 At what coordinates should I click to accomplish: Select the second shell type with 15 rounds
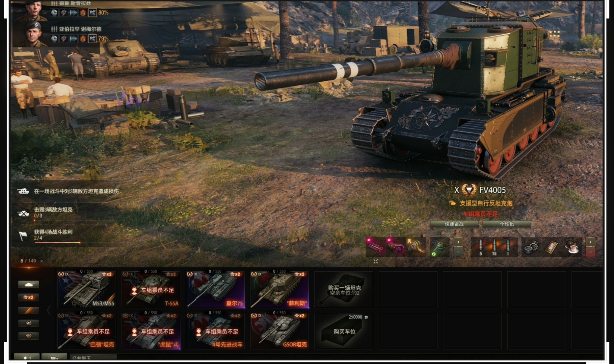(x=494, y=247)
